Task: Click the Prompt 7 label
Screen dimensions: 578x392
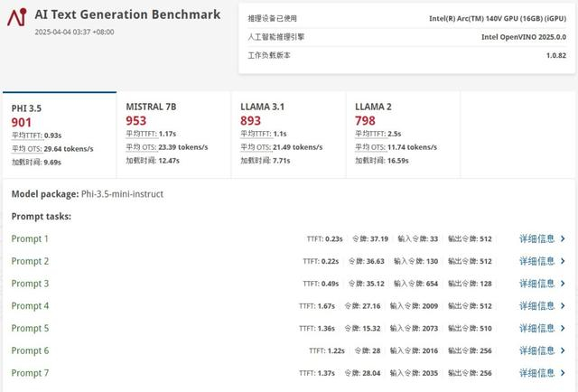Action: click(x=30, y=373)
